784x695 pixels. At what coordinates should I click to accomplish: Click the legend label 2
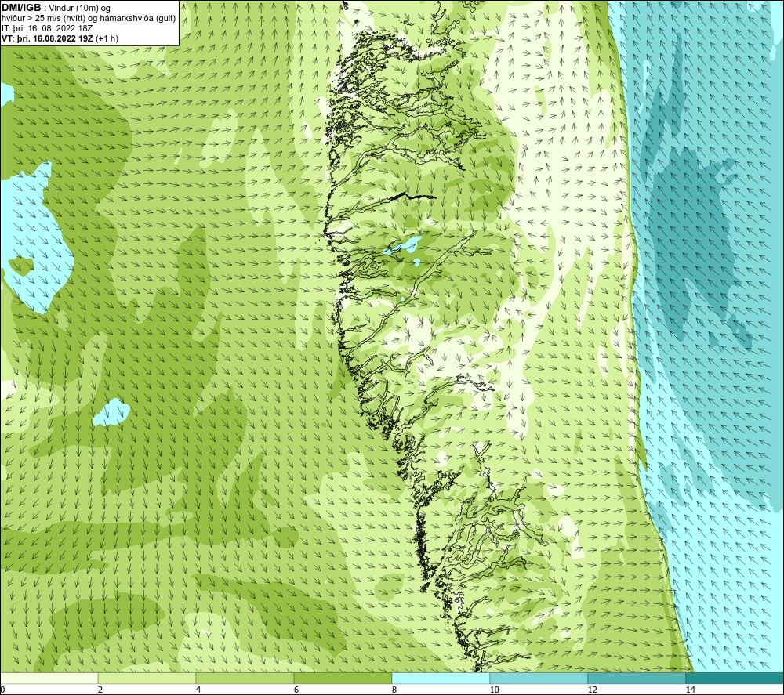[x=100, y=690]
